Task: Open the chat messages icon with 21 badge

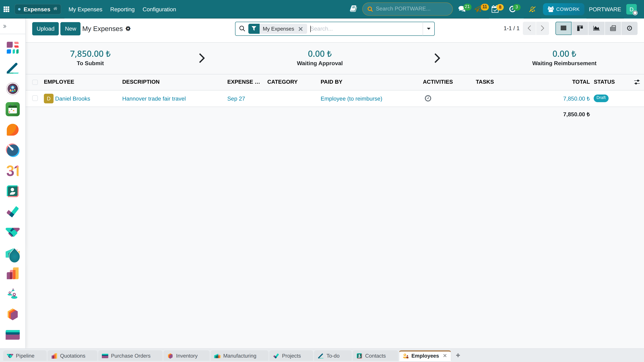Action: click(462, 9)
